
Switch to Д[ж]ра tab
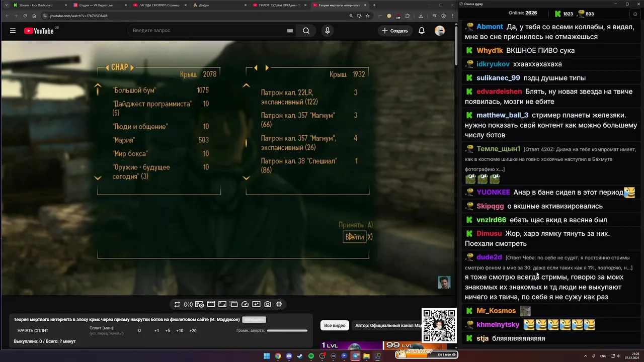pyautogui.click(x=219, y=5)
